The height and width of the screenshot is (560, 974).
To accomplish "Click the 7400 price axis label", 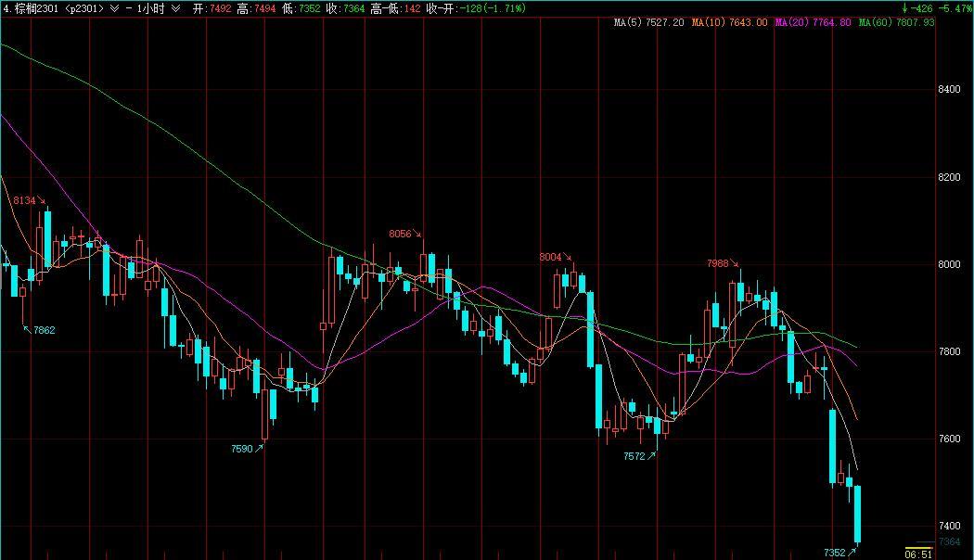I will pyautogui.click(x=949, y=526).
